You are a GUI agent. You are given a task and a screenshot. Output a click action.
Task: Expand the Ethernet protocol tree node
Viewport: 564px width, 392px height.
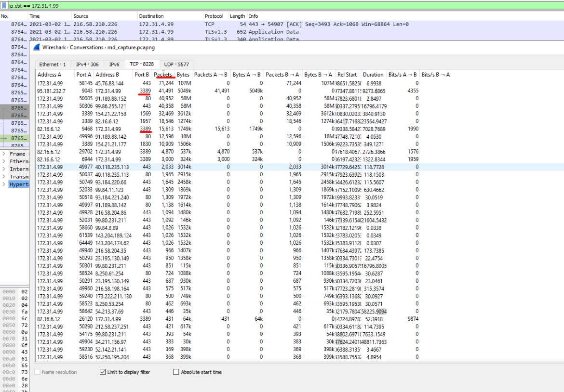(x=4, y=162)
